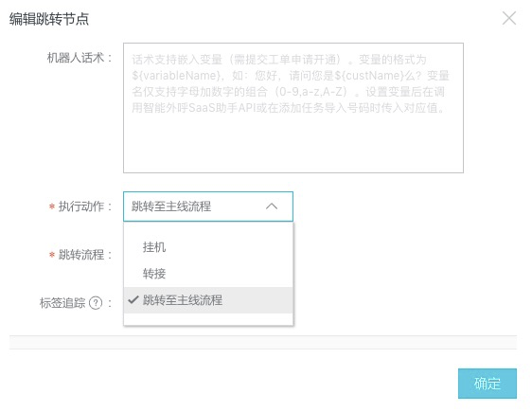
Task: Open the 执行动作 combo box
Action: [208, 206]
